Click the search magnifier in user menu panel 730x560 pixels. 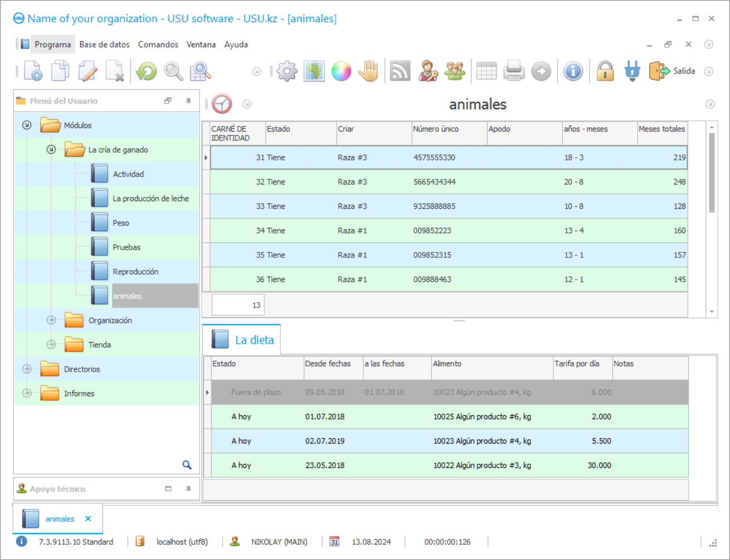(187, 465)
